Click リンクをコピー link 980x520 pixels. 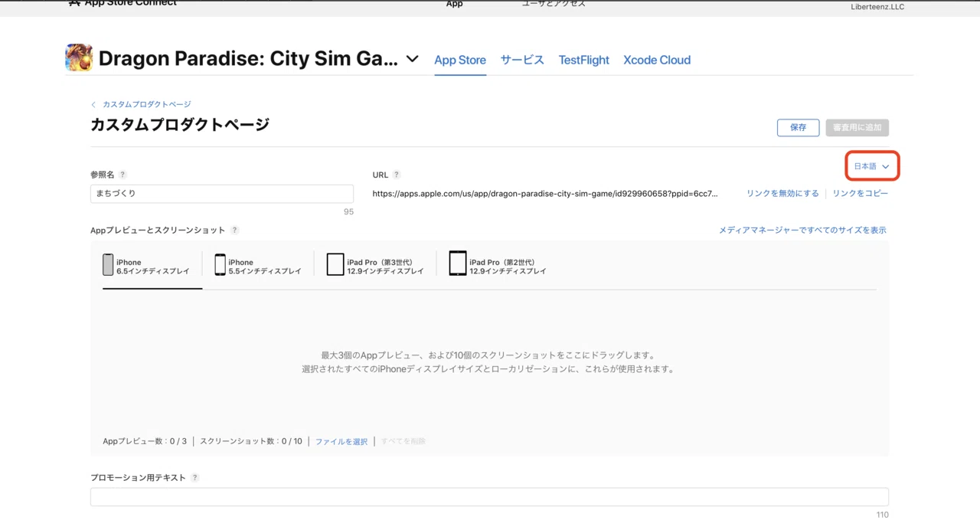pyautogui.click(x=861, y=194)
